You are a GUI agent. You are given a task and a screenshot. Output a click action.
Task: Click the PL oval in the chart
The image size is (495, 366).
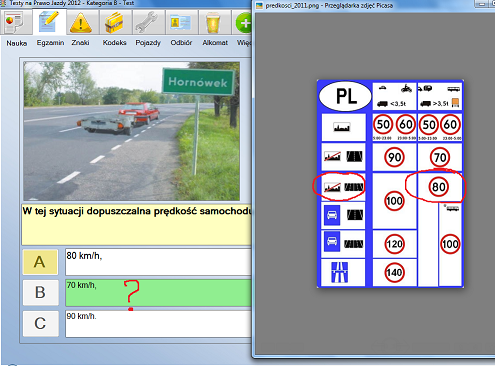[x=345, y=96]
